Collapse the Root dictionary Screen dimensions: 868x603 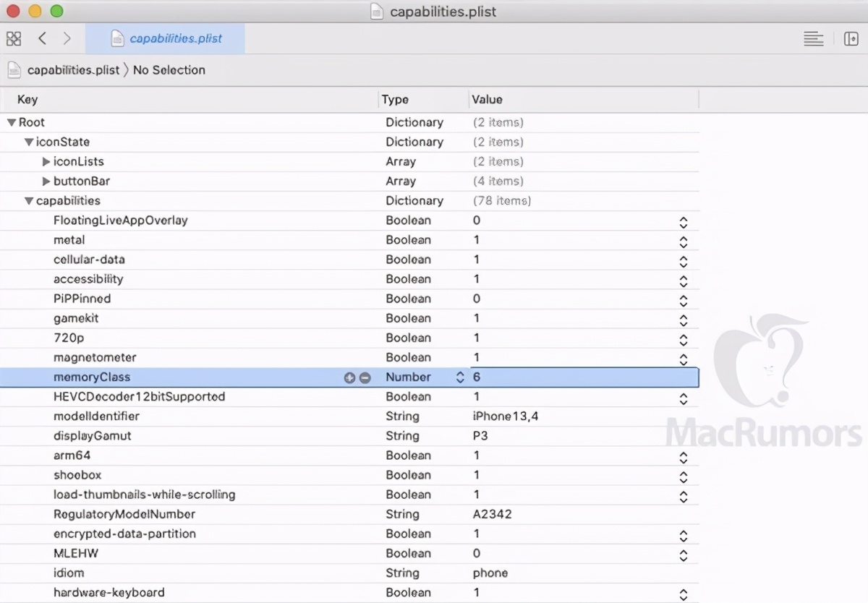click(12, 123)
